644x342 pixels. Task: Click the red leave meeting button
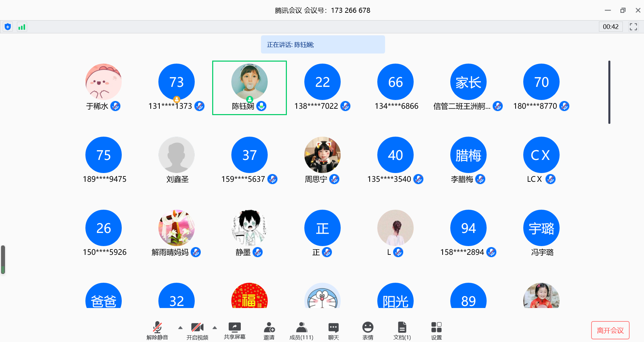coord(610,330)
